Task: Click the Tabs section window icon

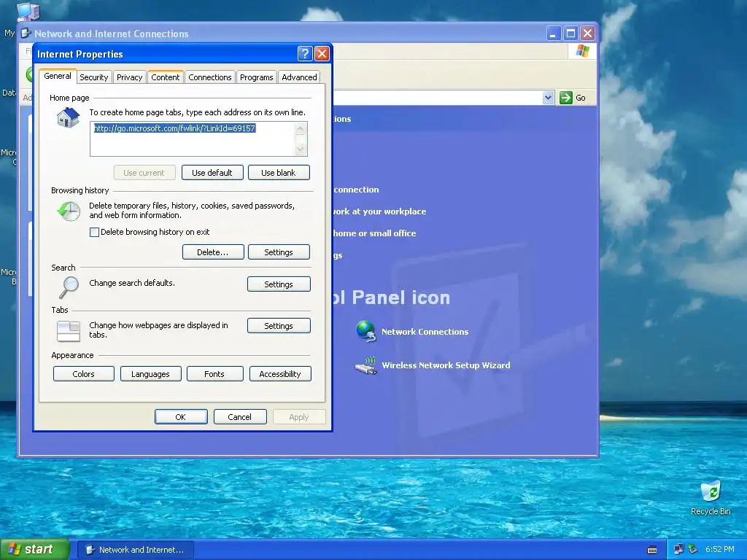Action: (x=69, y=331)
